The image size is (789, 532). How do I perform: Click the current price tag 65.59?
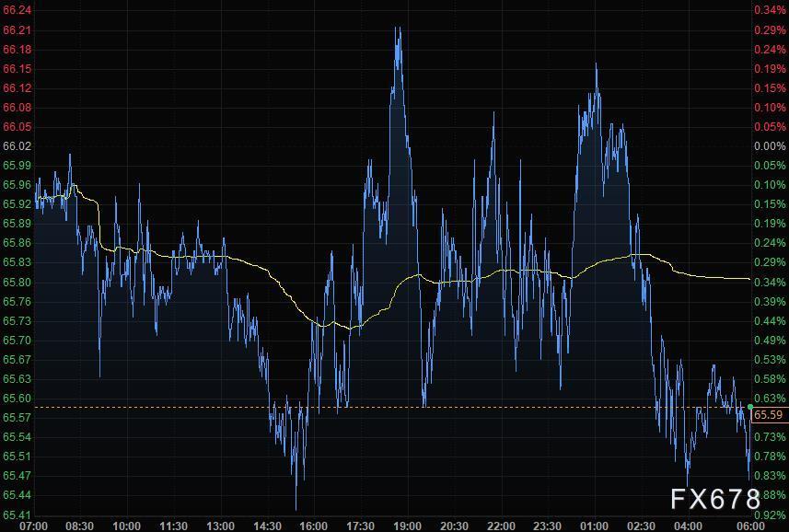point(769,415)
